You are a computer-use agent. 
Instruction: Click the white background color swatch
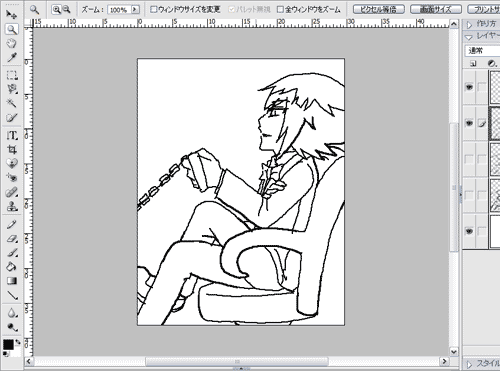15,351
